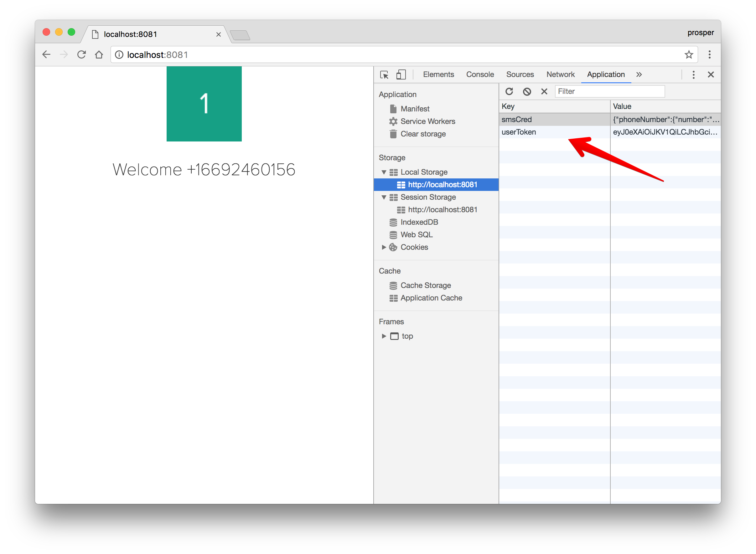Click the close DevTools panel icon
Viewport: 756px width, 554px height.
click(711, 74)
